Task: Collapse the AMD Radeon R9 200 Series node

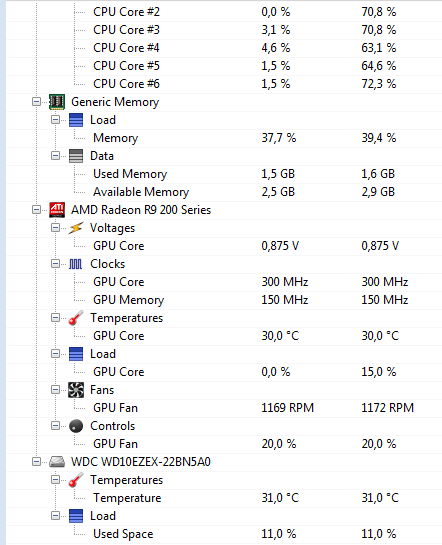Action: 36,210
